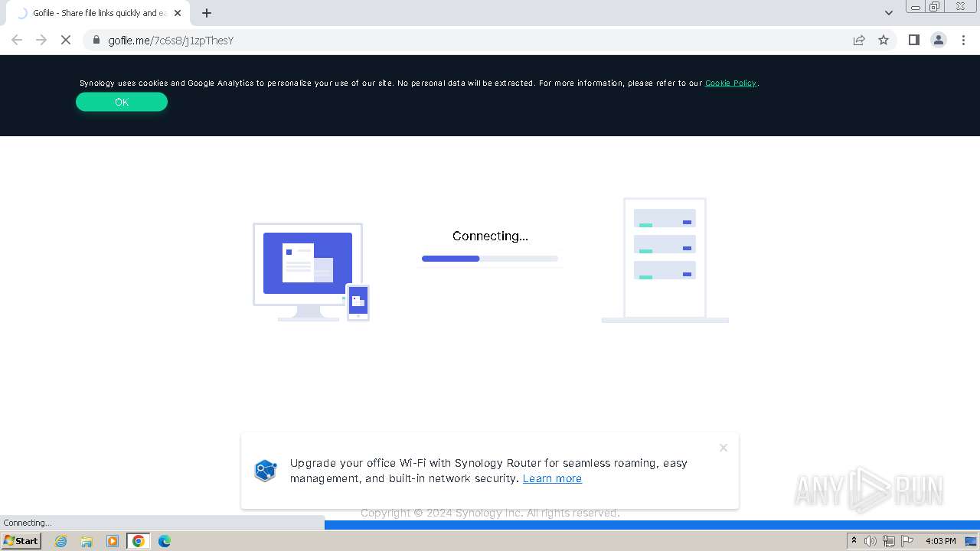Click the network tray icon
This screenshot has width=980, height=551.
(888, 541)
